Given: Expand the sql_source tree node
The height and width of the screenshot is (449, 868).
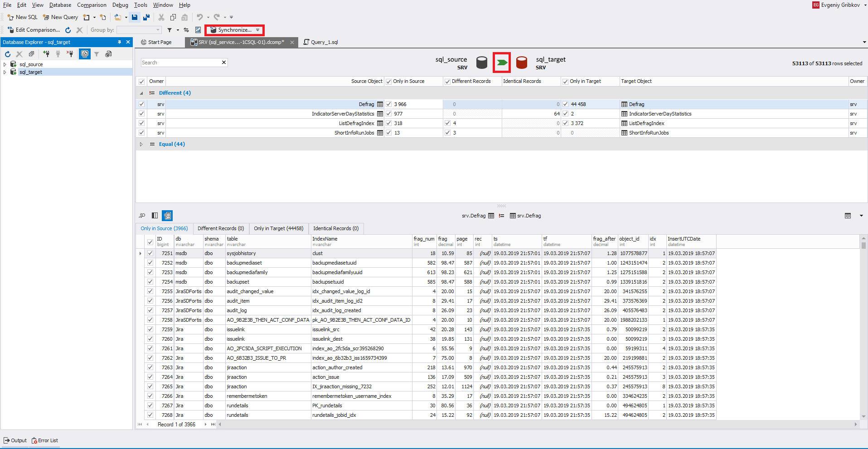Looking at the screenshot, I should point(5,64).
